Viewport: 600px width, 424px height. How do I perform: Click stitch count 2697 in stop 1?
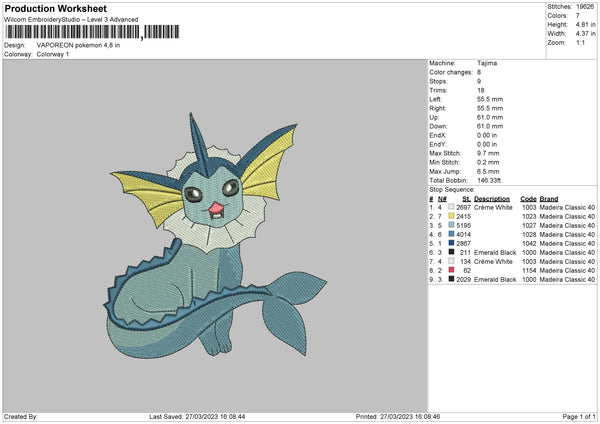pos(463,207)
